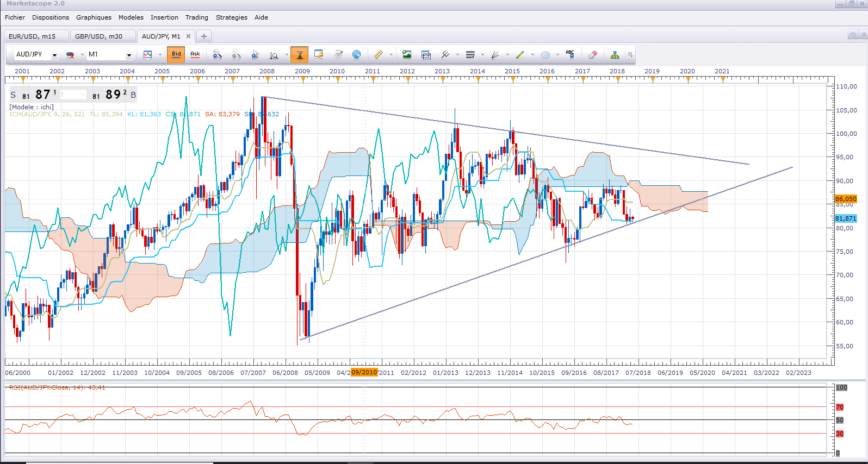Open the trade amount box between quotes

click(x=73, y=95)
